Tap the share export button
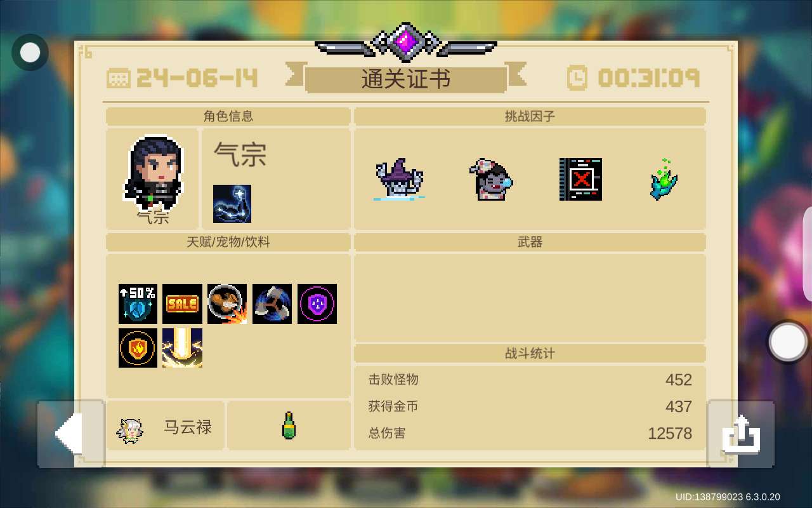The width and height of the screenshot is (812, 508). 741,434
